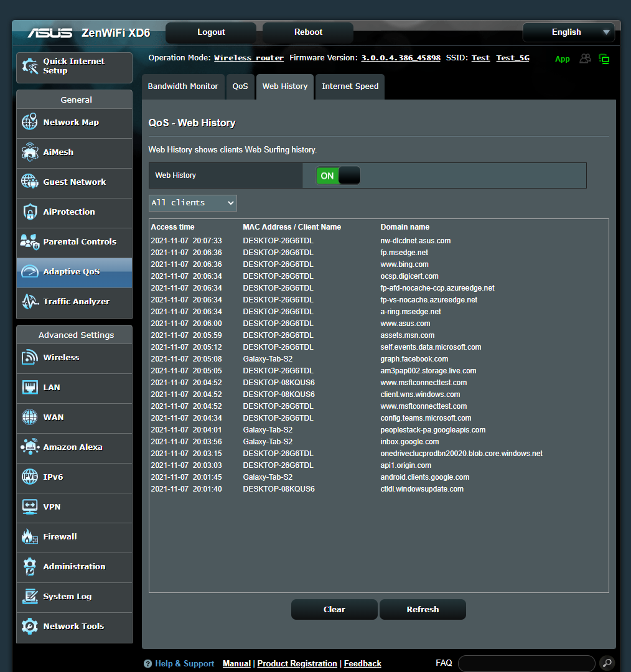Click the LAN port icon
The height and width of the screenshot is (672, 631).
(x=30, y=387)
